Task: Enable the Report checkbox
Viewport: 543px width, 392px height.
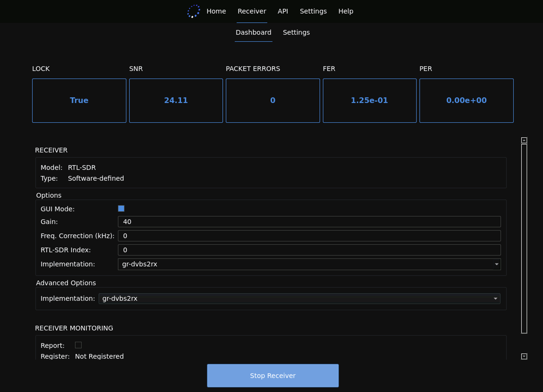Action: pos(78,345)
